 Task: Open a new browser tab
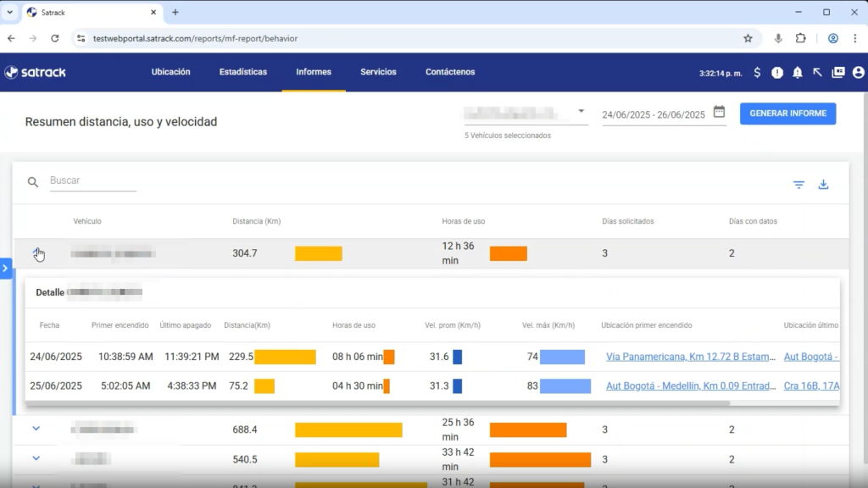point(175,12)
